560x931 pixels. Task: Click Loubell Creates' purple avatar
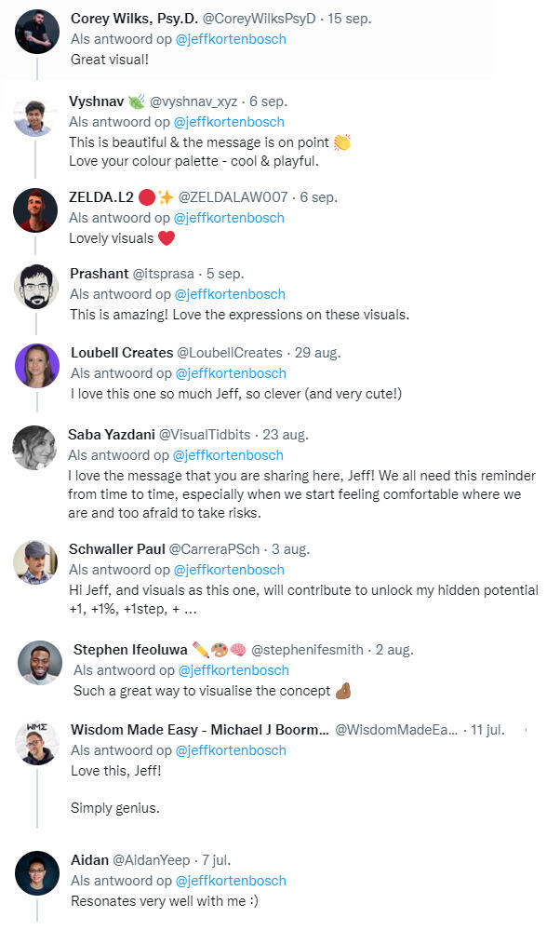(x=35, y=366)
